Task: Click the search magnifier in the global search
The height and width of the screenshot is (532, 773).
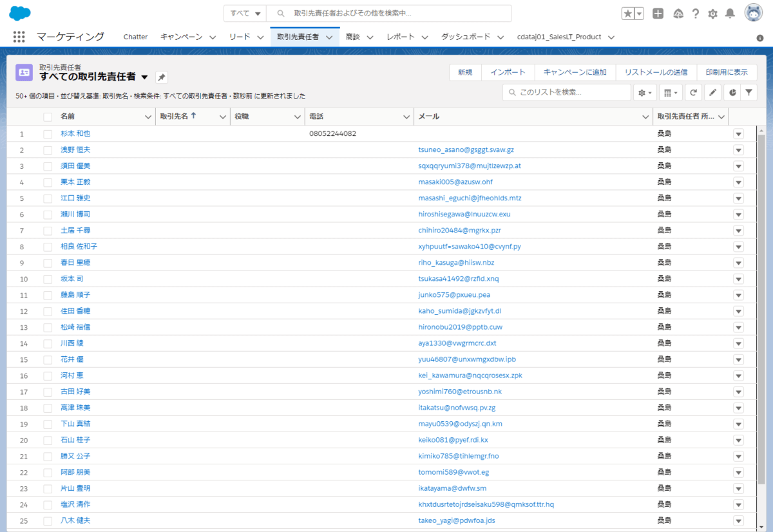Action: click(x=281, y=14)
